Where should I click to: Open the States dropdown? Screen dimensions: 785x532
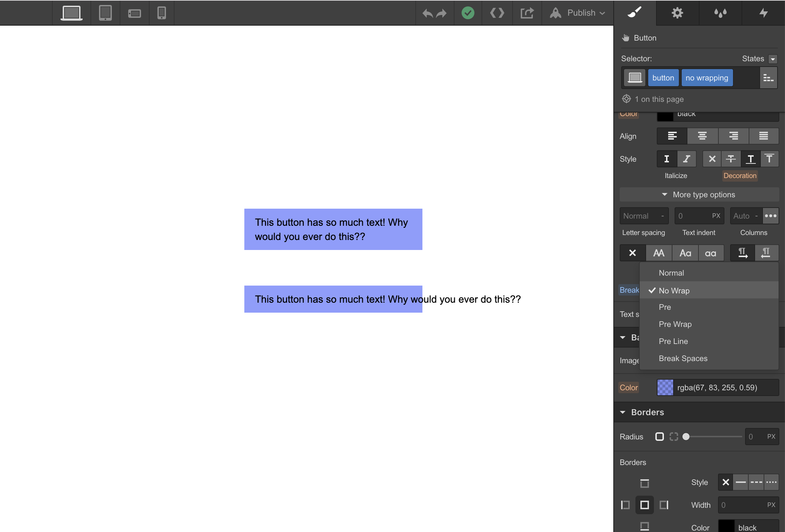pyautogui.click(x=773, y=59)
